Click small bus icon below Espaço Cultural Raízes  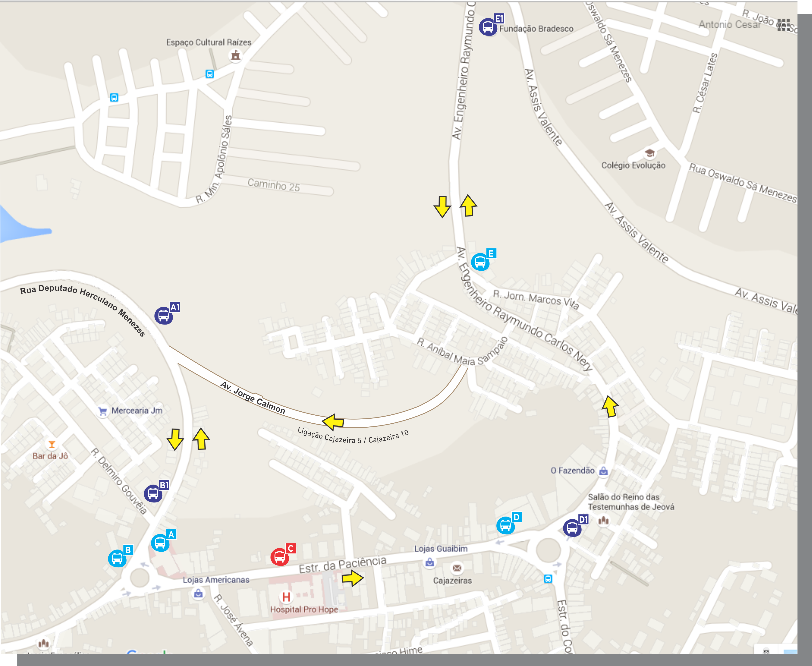tap(209, 74)
